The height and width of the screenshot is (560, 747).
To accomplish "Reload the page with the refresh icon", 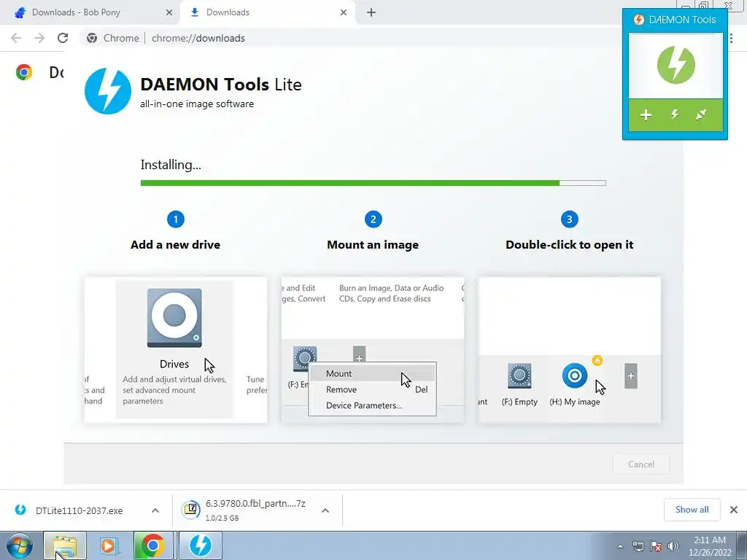I will (63, 38).
